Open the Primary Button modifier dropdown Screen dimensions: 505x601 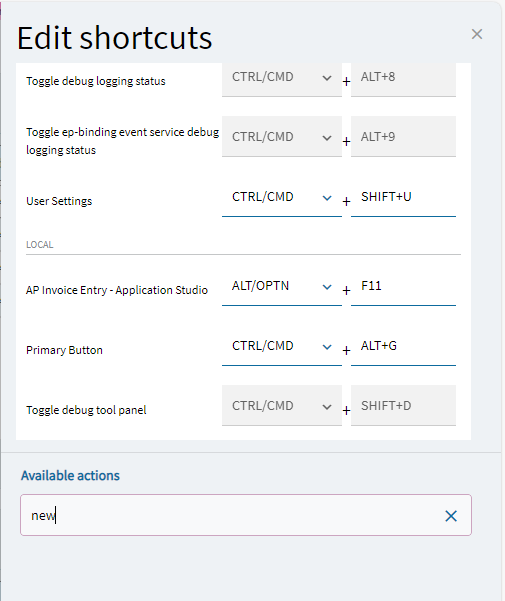[282, 346]
